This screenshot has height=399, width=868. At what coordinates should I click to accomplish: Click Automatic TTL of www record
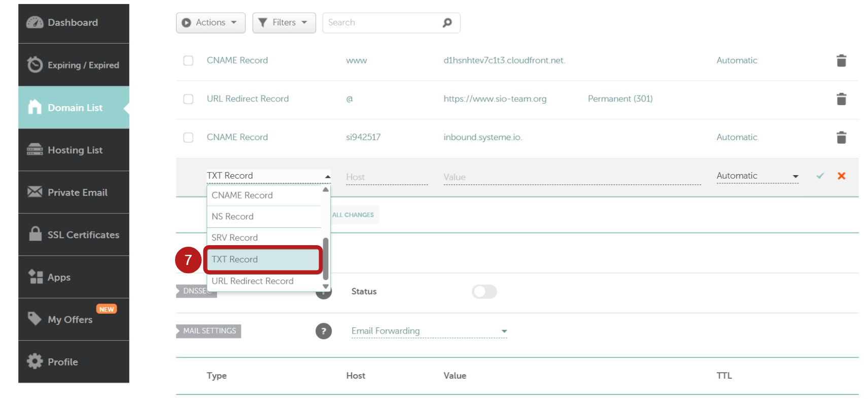coord(737,60)
